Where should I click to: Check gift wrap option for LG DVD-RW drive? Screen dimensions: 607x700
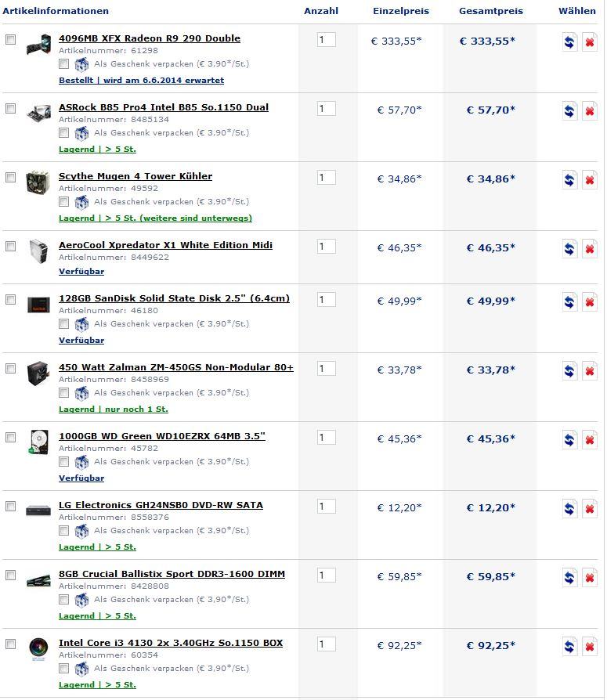point(64,530)
